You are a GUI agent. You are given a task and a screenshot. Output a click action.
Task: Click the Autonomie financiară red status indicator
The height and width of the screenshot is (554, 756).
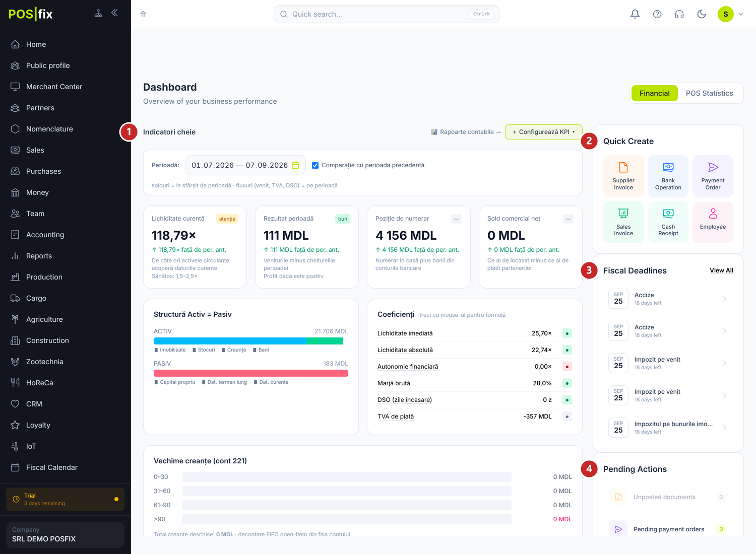point(567,367)
